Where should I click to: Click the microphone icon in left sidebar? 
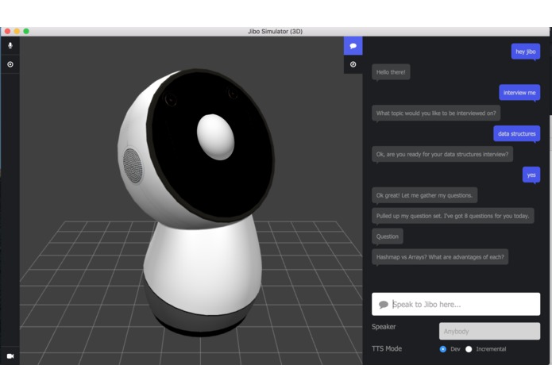(x=10, y=45)
